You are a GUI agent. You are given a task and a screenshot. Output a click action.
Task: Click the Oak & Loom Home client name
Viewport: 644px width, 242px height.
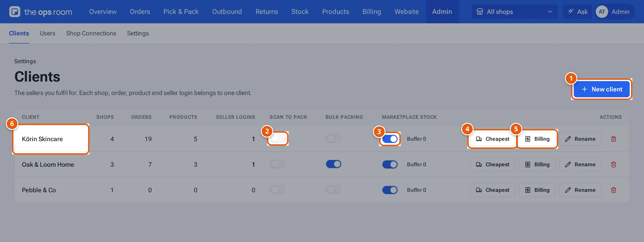point(48,164)
